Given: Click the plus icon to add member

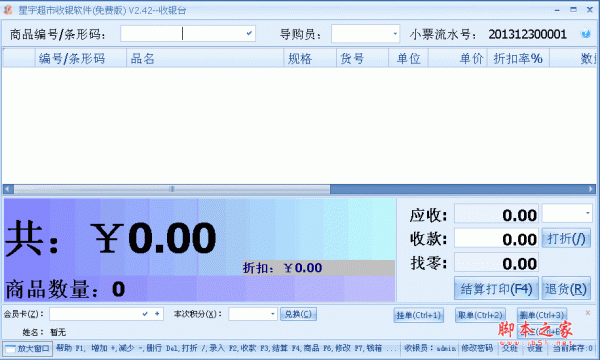Looking at the screenshot, I should coord(157,314).
